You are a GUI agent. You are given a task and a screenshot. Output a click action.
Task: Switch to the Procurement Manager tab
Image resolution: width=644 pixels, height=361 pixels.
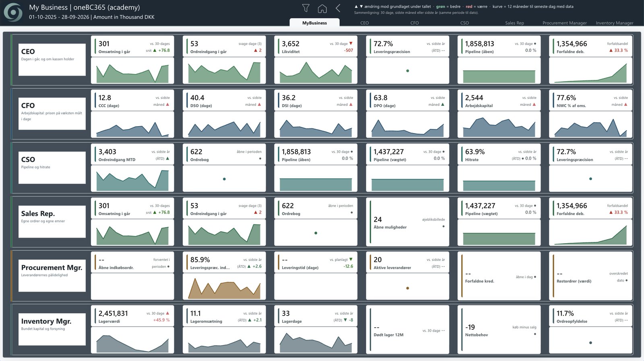(564, 23)
